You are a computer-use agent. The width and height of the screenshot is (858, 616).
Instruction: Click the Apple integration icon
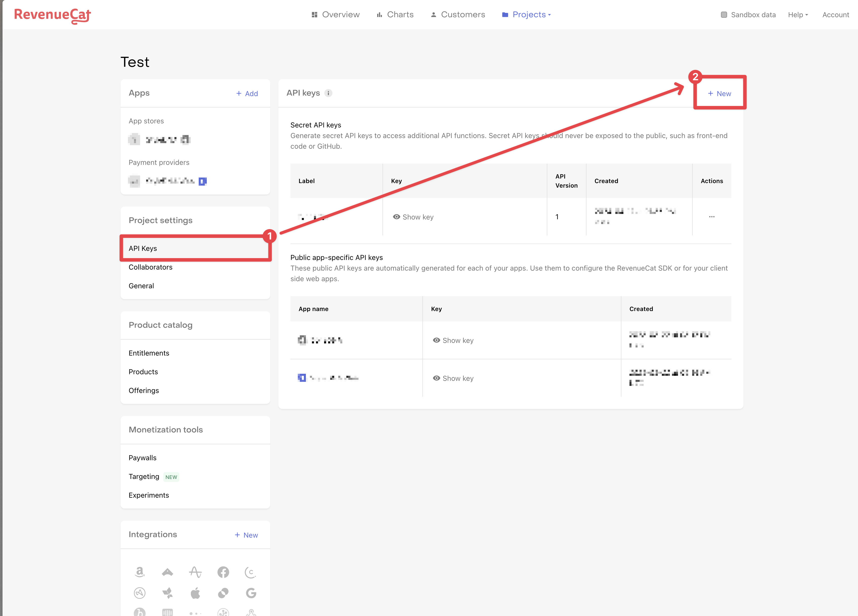(x=195, y=593)
